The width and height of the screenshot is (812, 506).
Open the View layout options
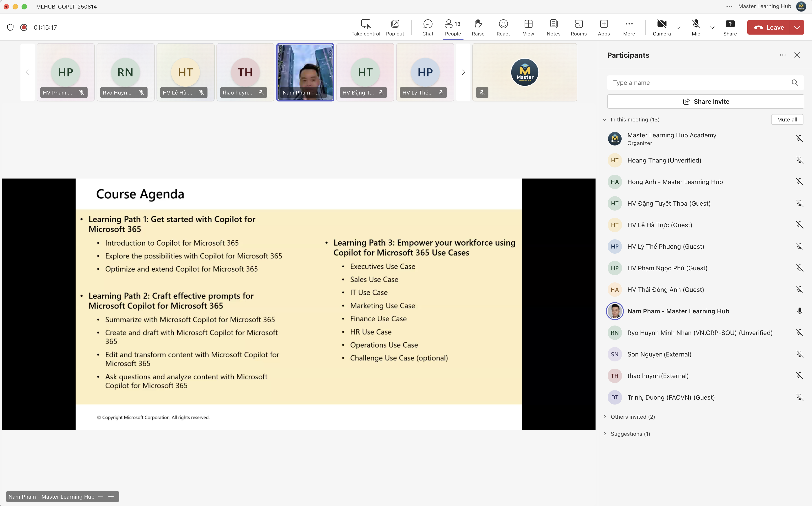click(528, 27)
